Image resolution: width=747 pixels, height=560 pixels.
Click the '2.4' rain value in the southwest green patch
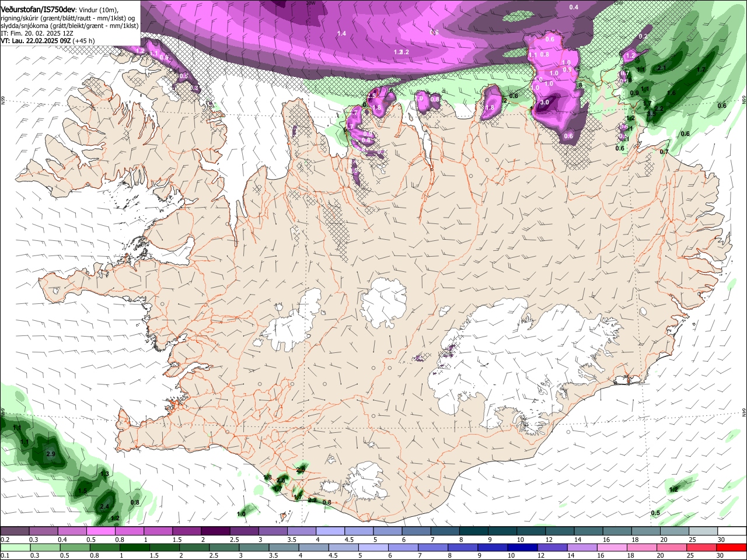(x=104, y=507)
